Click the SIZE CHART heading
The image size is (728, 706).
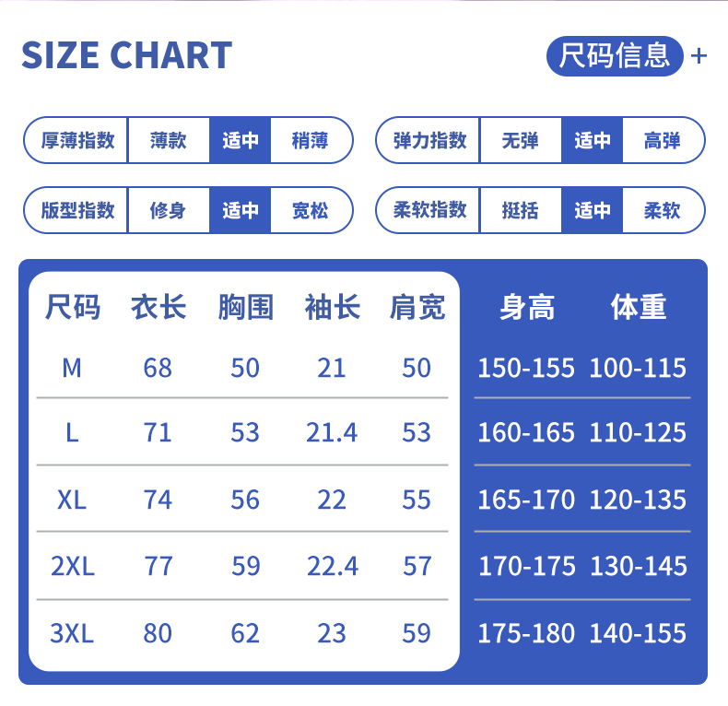coord(126,55)
